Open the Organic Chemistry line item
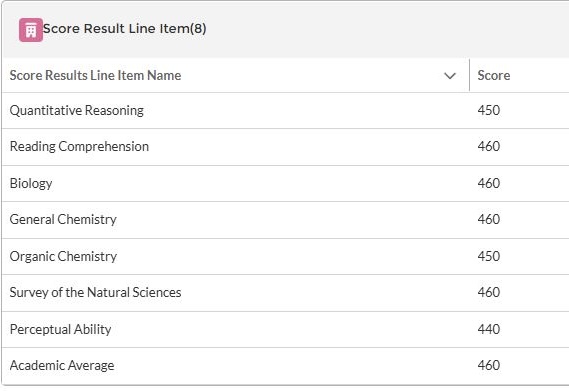Viewport: 569px width, 391px height. [63, 256]
